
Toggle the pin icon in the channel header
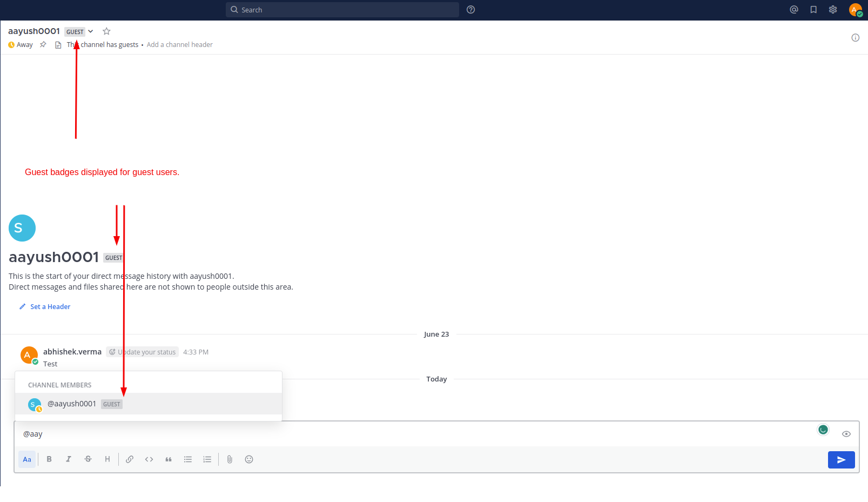(43, 44)
